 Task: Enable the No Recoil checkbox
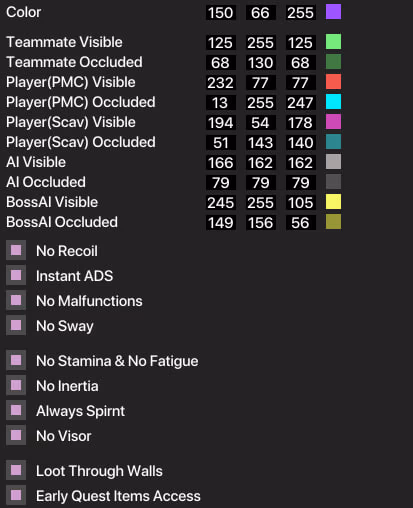pos(16,250)
